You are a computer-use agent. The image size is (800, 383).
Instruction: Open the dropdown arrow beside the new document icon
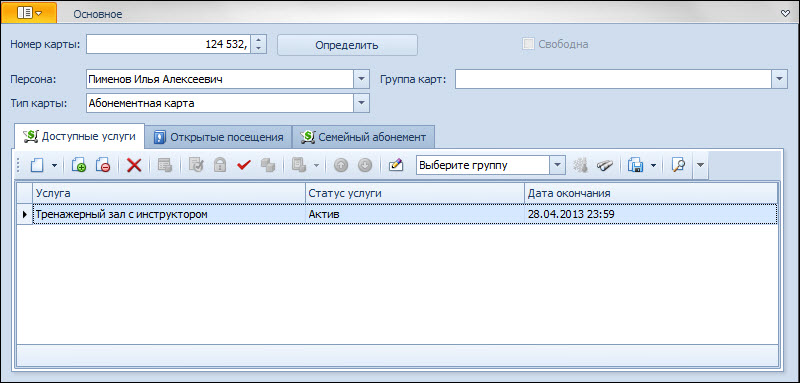click(54, 165)
